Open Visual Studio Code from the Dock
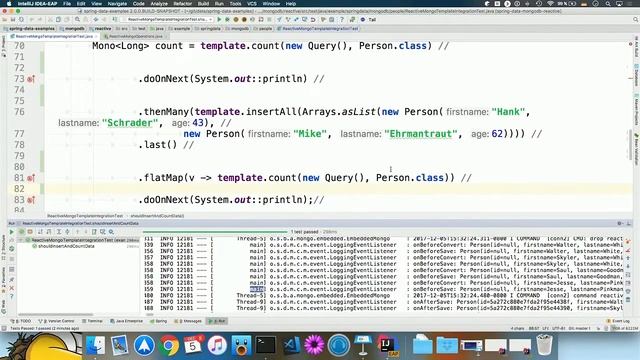This screenshot has width=640, height=360. tap(290, 345)
